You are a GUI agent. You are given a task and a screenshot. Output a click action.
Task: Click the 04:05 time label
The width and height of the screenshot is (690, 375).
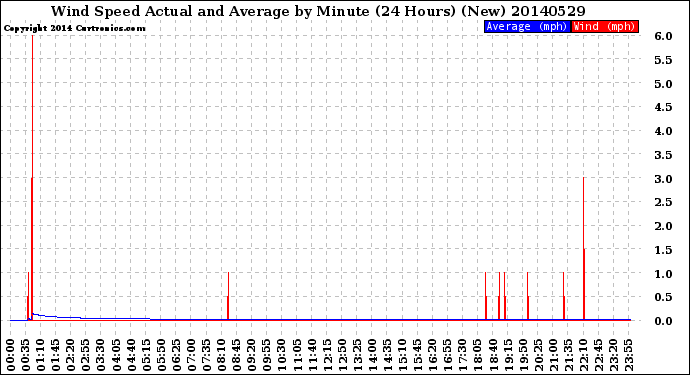[116, 355]
